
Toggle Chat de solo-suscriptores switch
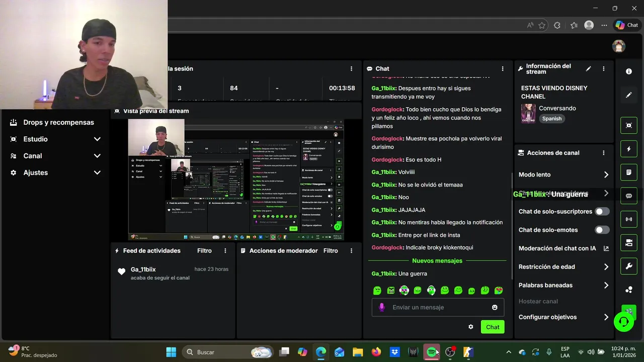click(x=602, y=212)
